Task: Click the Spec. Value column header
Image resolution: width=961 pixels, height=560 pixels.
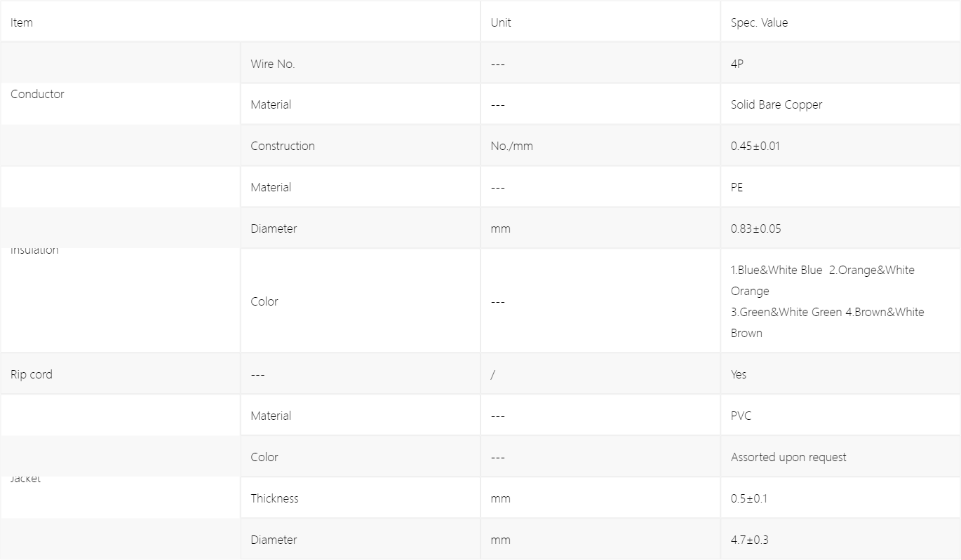Action: point(759,22)
